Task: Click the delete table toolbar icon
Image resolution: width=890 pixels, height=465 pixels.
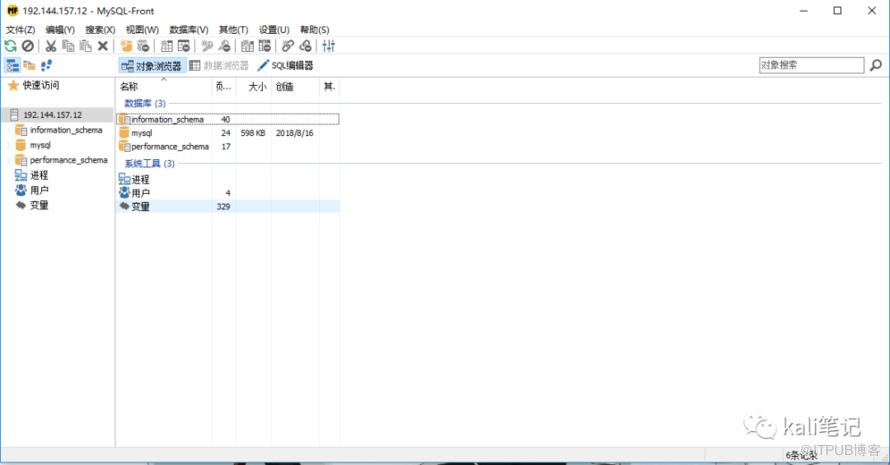Action: 184,46
